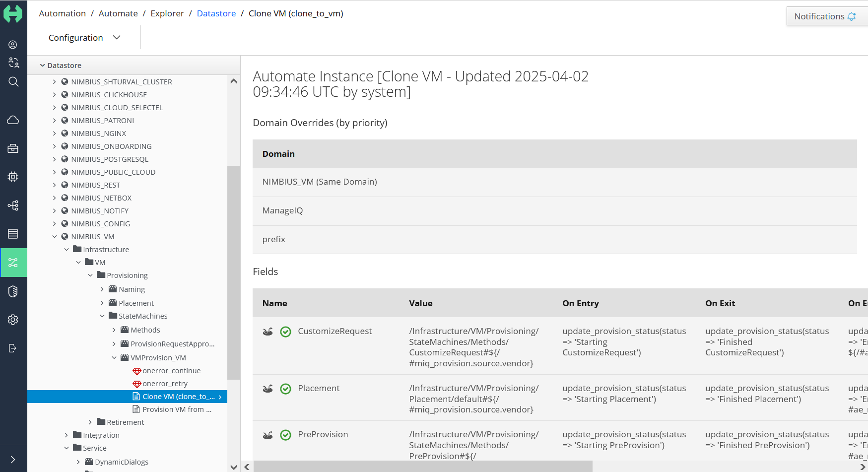Screen dimensions: 868x472
Task: Select the Placement class in tree
Action: 136,303
